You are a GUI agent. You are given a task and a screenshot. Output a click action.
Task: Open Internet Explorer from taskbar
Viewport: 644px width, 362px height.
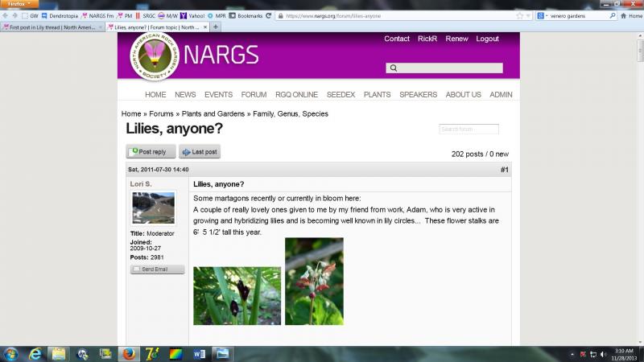click(x=35, y=353)
